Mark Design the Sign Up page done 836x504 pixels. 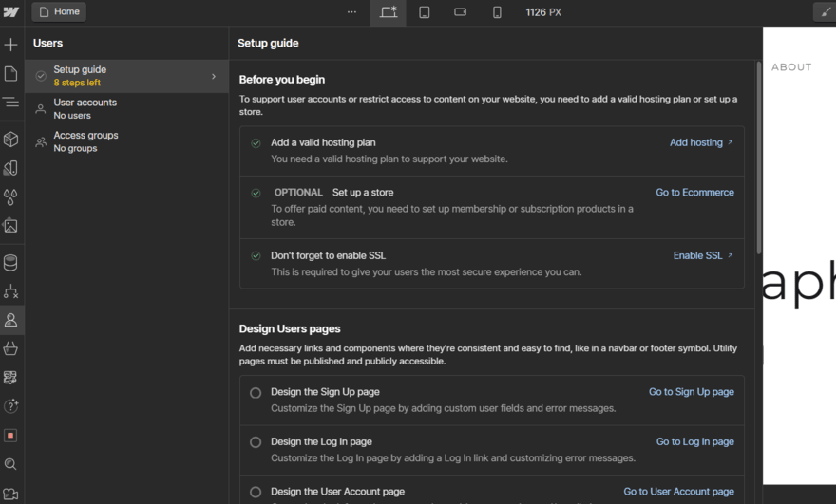coord(256,393)
